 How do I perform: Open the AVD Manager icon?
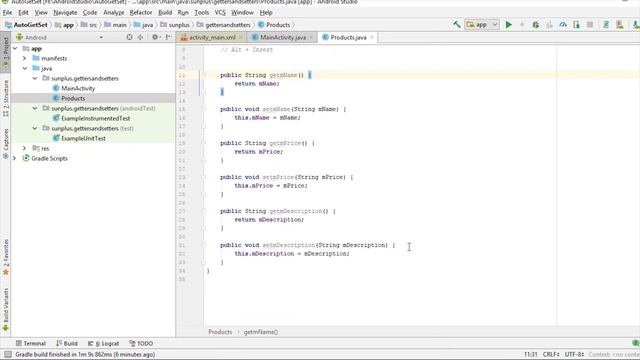[x=620, y=25]
